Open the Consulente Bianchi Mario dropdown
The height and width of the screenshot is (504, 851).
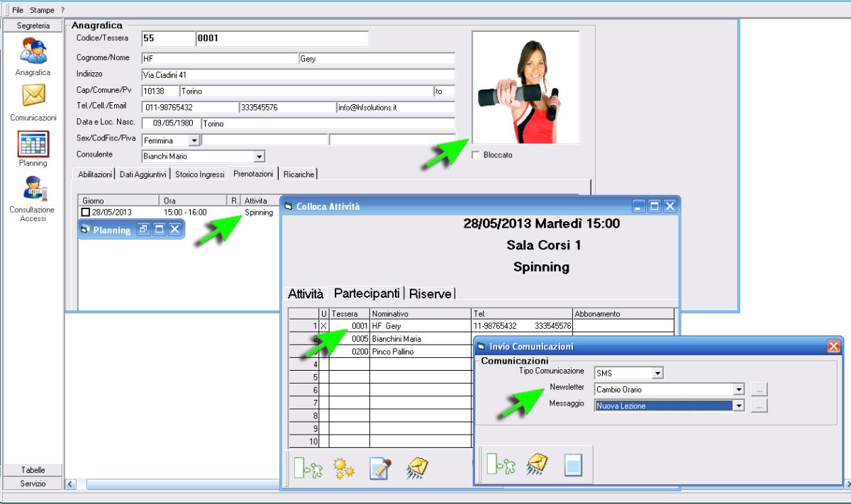pos(259,156)
